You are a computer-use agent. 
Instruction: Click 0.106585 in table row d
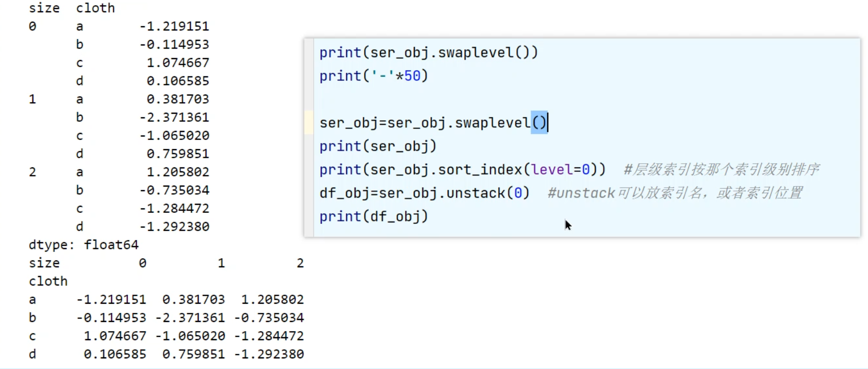(x=115, y=354)
